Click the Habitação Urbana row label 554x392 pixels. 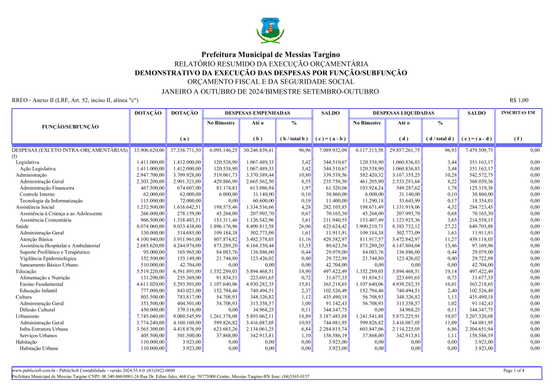click(x=39, y=349)
